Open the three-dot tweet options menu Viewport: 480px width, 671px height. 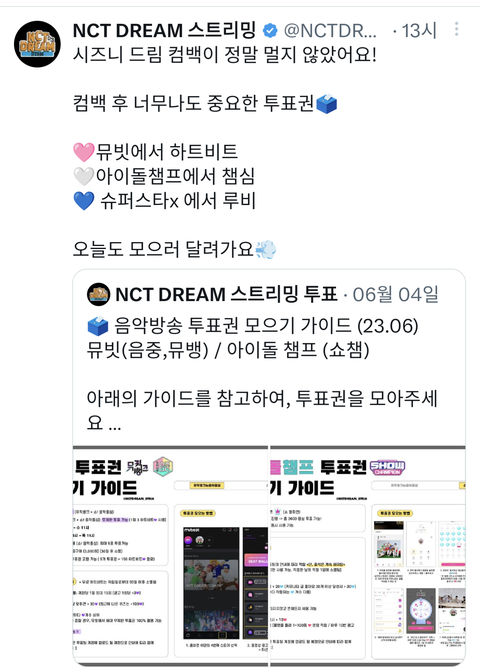point(456,29)
